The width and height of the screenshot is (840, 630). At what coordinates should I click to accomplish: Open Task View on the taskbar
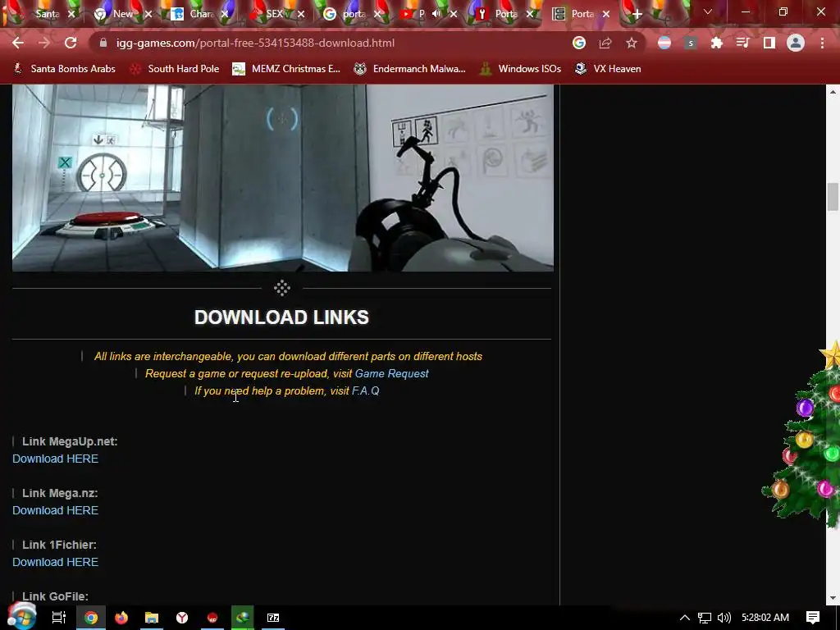click(58, 618)
